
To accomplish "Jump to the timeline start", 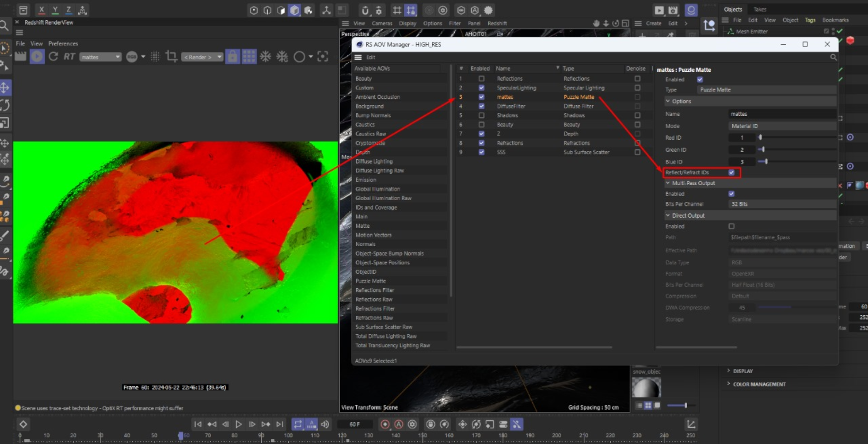I will click(x=198, y=424).
